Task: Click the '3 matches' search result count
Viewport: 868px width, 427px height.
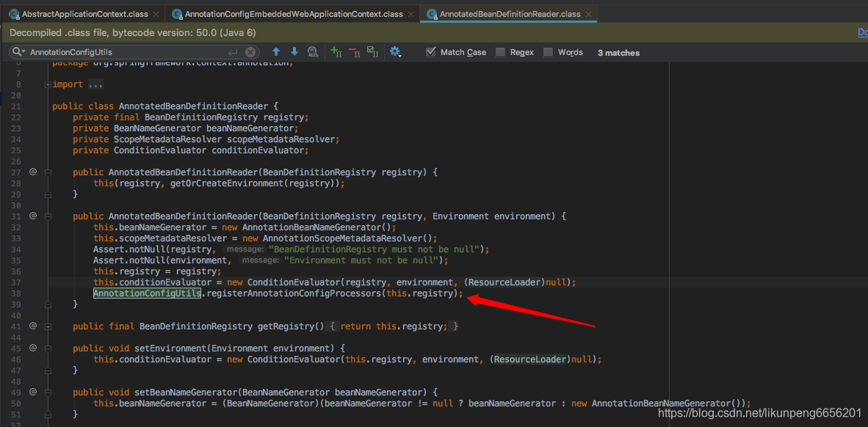Action: [x=618, y=53]
